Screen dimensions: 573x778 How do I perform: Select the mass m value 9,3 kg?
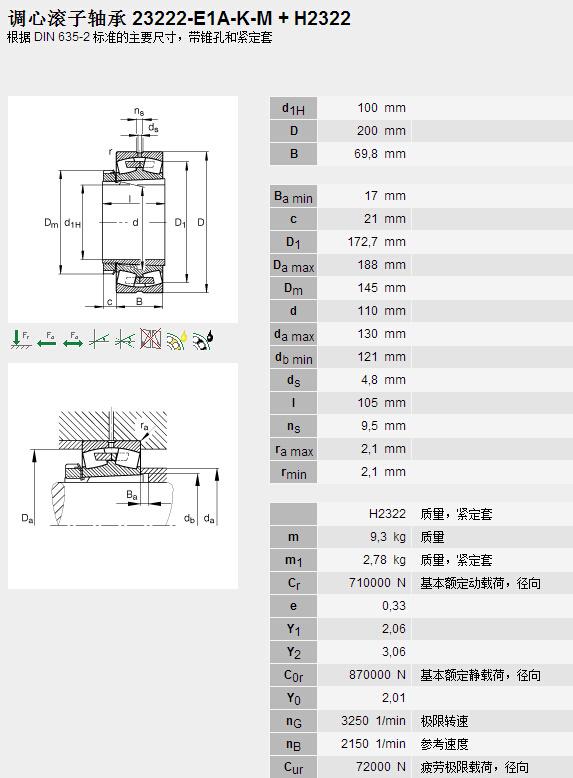(x=387, y=537)
